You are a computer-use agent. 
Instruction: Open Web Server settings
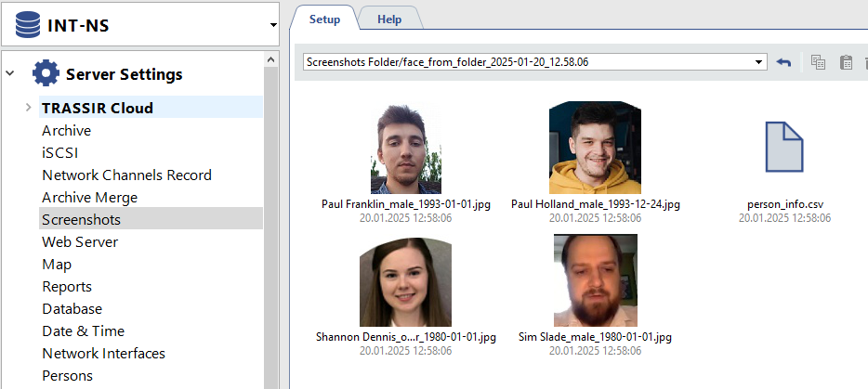tap(80, 241)
